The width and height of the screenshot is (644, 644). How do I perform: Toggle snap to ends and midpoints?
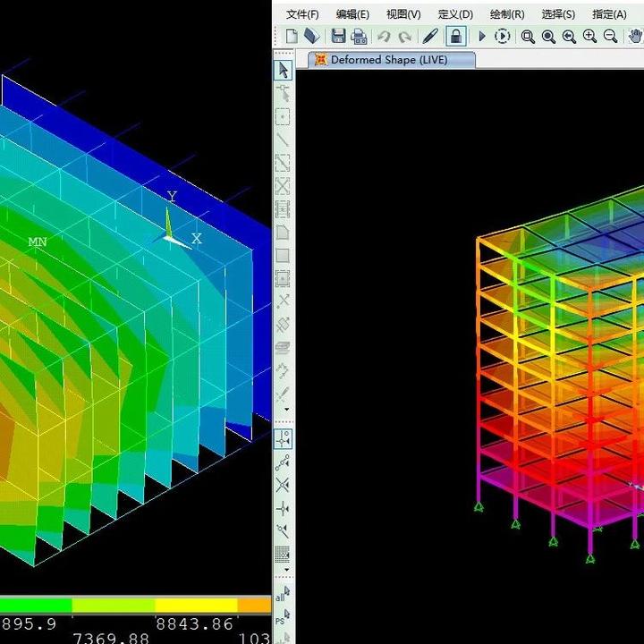click(x=283, y=462)
